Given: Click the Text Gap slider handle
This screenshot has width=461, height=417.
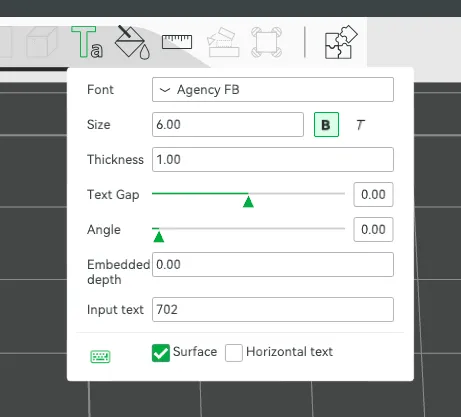Looking at the screenshot, I should (x=248, y=201).
